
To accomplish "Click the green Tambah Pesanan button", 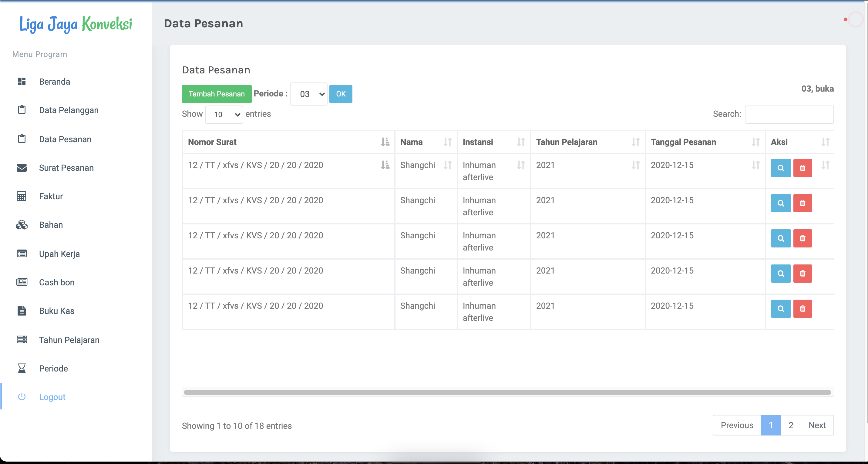I will click(217, 94).
